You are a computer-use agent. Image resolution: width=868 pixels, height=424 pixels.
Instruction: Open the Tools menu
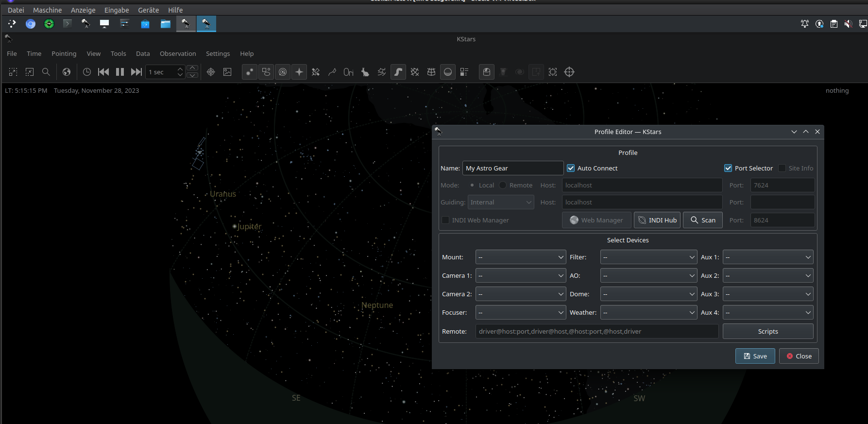[x=118, y=53]
